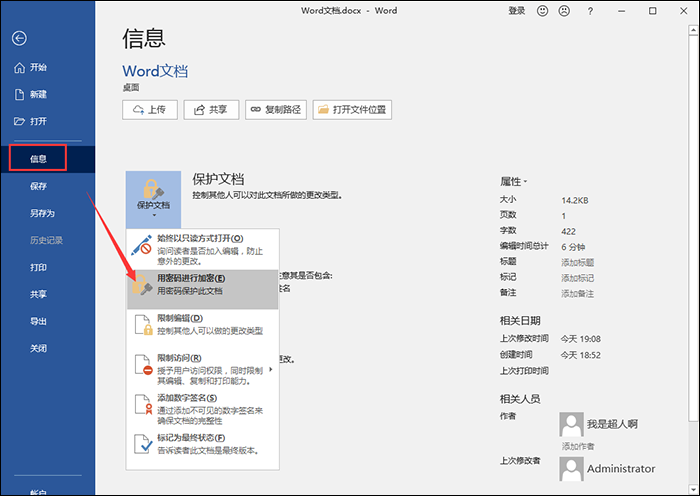Click the new document icon beside 新建
Viewport: 700px width, 496px height.
(19, 94)
